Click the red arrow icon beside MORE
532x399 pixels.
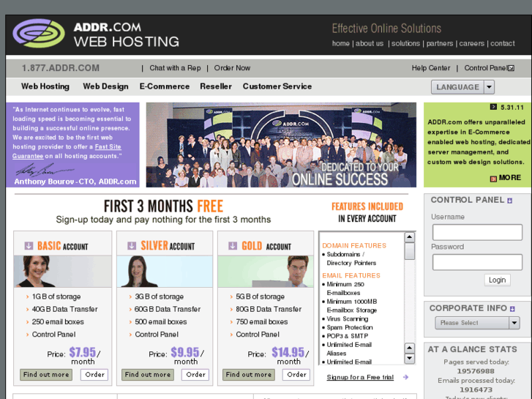click(x=493, y=179)
